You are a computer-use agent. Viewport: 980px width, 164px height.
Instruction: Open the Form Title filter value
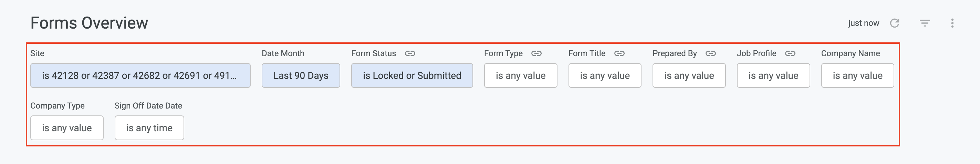605,75
